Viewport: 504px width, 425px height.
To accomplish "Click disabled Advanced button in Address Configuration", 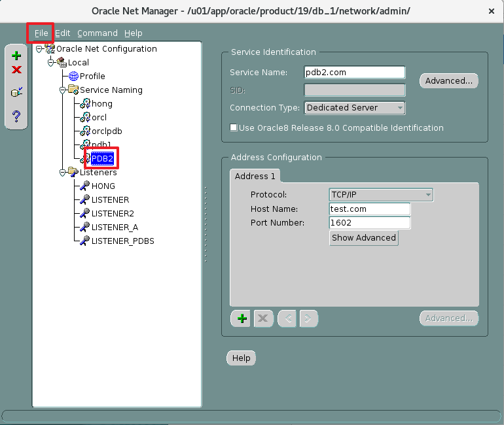I will point(449,318).
